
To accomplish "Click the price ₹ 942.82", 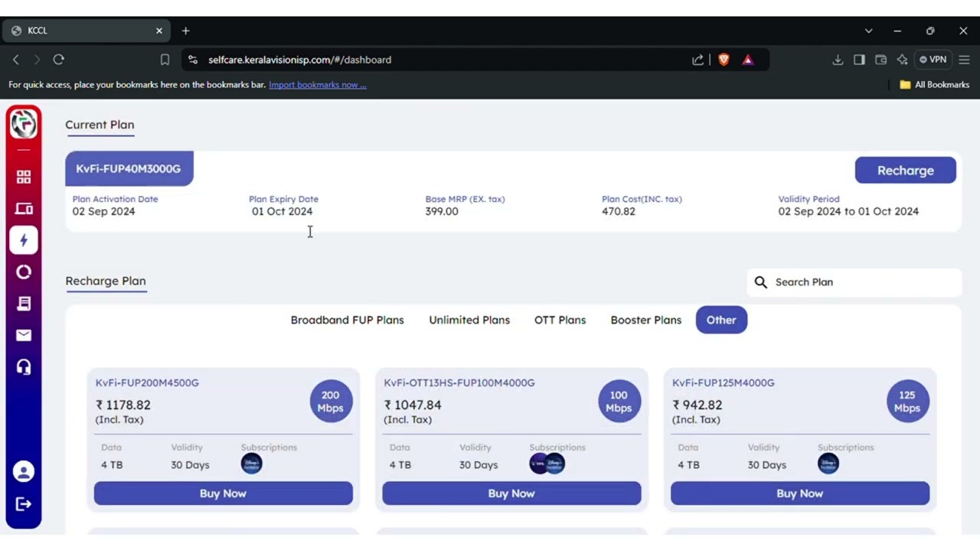I will pos(697,405).
